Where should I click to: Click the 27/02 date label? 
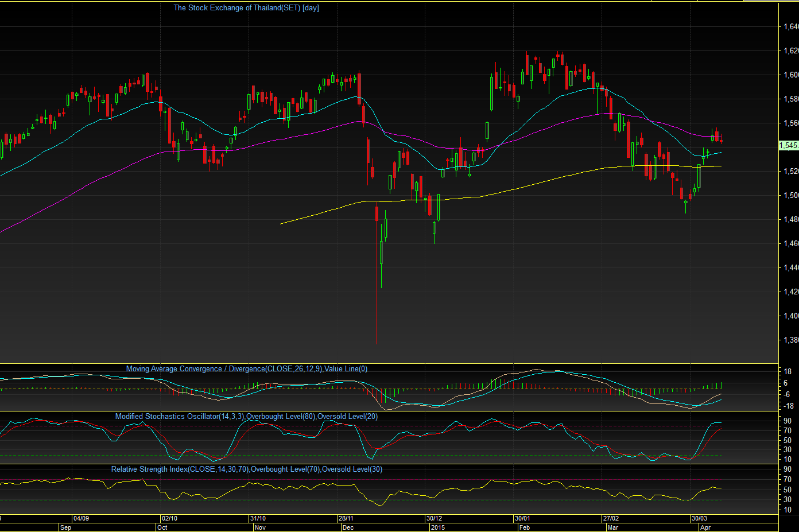611,519
